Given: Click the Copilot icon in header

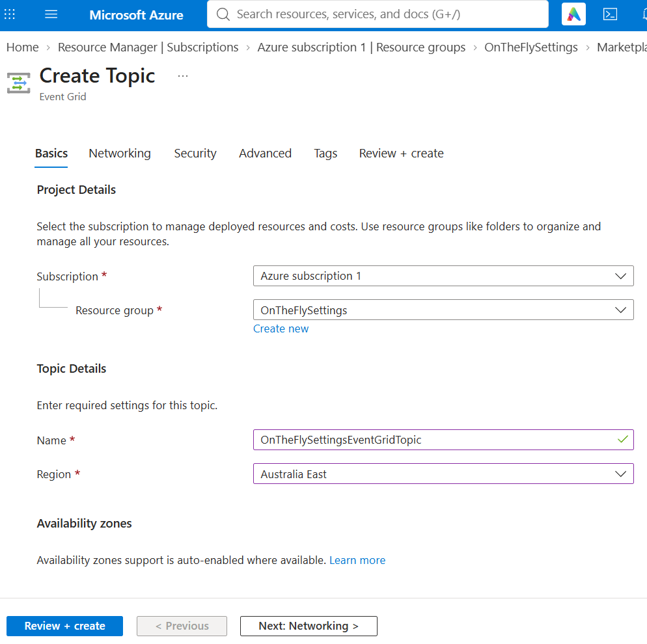Looking at the screenshot, I should [x=573, y=14].
